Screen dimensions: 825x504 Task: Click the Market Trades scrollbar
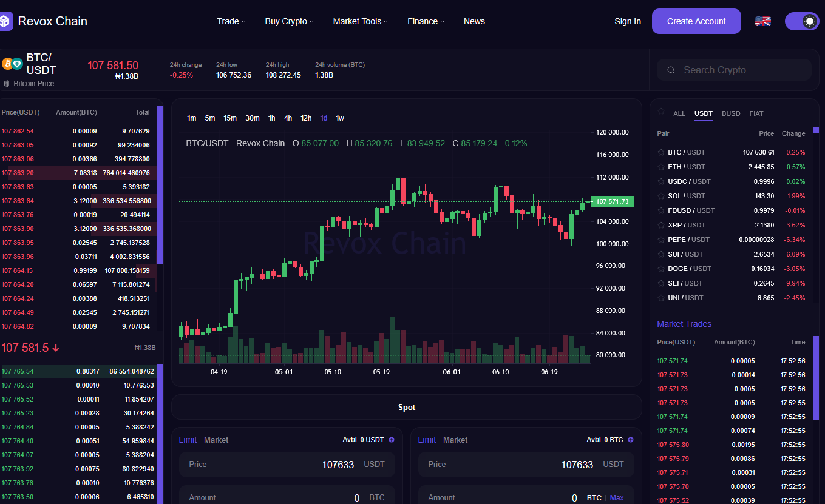click(816, 378)
